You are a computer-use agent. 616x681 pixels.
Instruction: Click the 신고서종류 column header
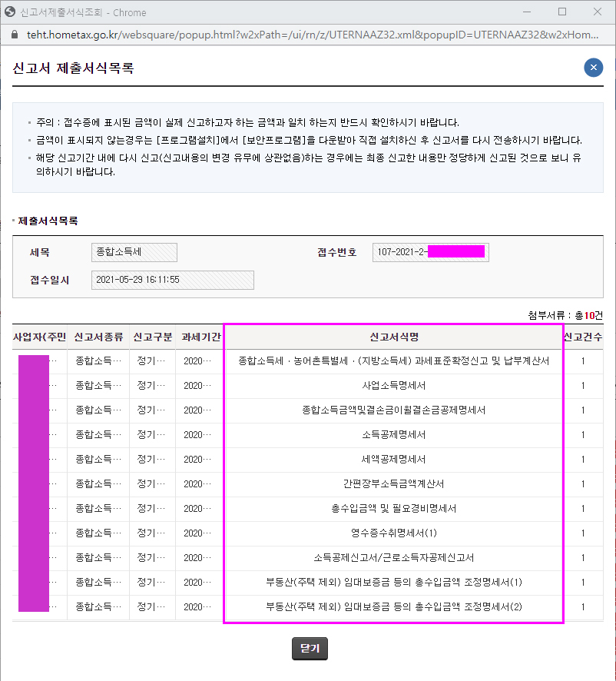tap(98, 337)
